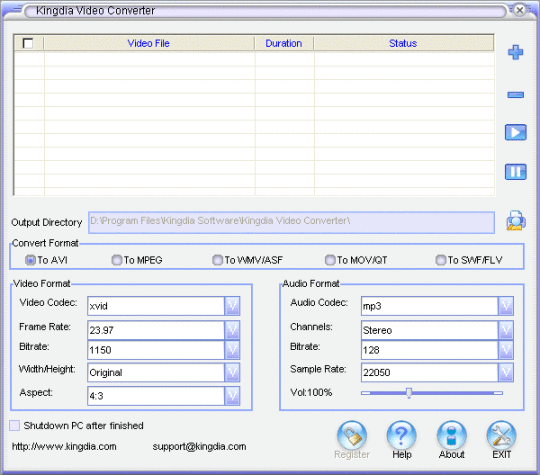The height and width of the screenshot is (475, 540).
Task: Pause conversion with the pause icon
Action: 516,172
